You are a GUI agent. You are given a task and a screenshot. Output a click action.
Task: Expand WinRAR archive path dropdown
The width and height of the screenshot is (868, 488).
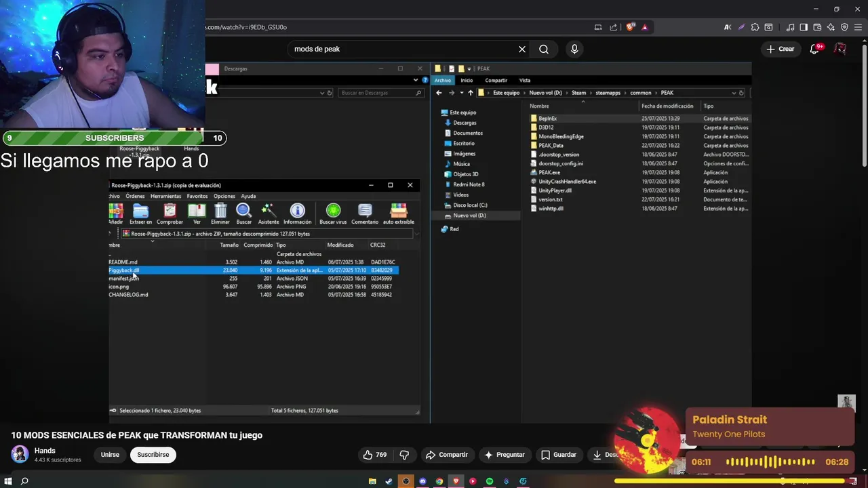click(416, 234)
